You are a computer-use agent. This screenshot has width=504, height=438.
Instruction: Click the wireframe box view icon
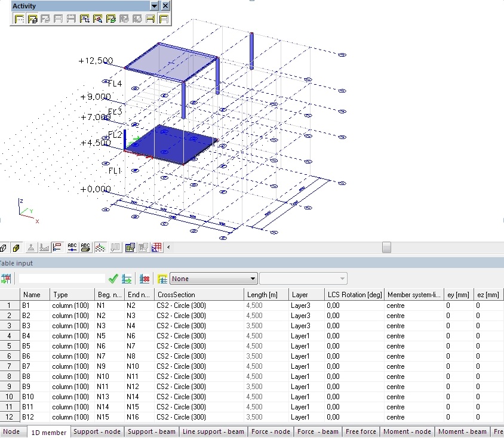[4, 248]
